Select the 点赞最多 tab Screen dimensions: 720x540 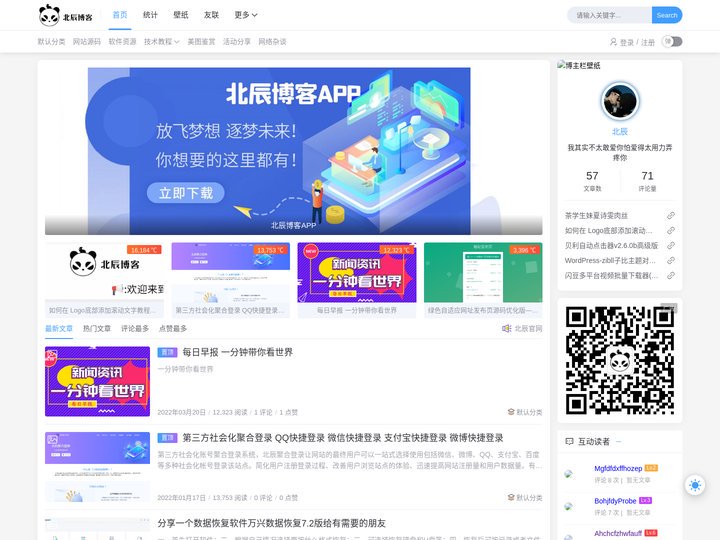pyautogui.click(x=173, y=329)
